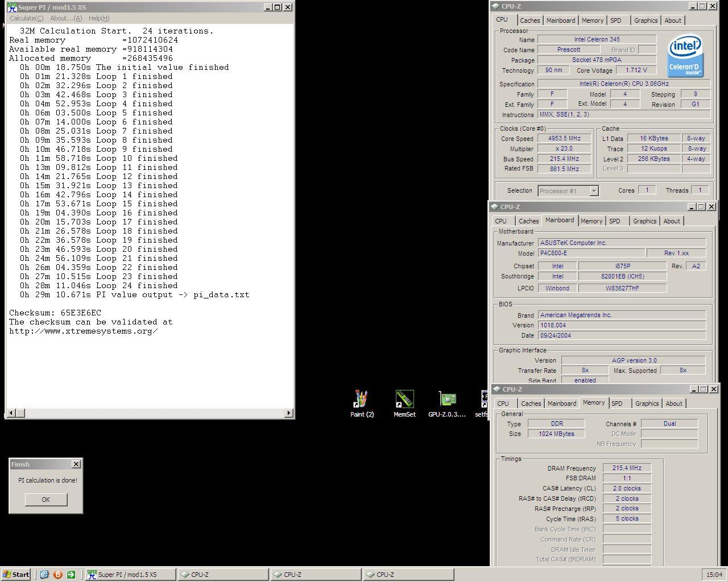
Task: Select Graphics tab in Mainboard CPU-Z window
Action: 644,221
